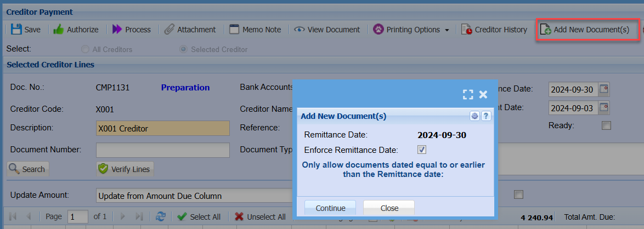Select the Selected Creditor radio option
644x229 pixels.
tap(183, 49)
